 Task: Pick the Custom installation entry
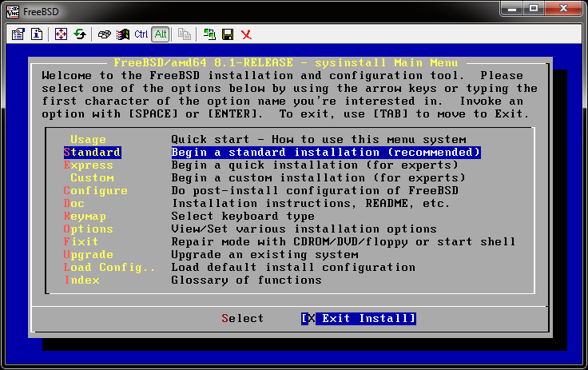pyautogui.click(x=92, y=177)
